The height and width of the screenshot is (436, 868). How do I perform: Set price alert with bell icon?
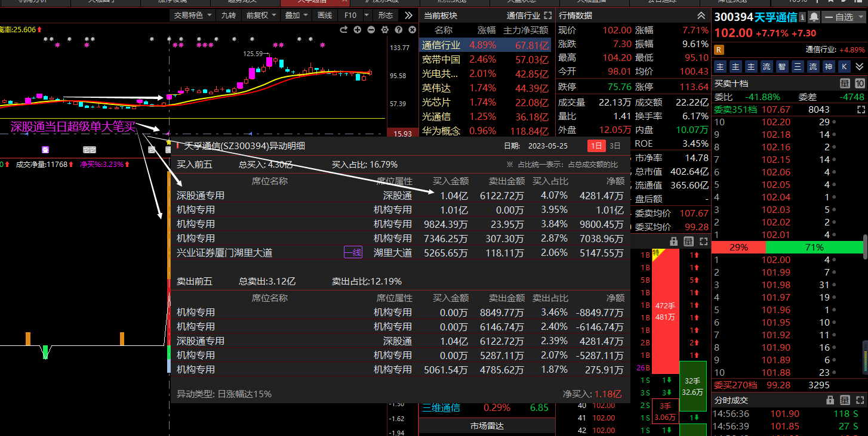coord(814,17)
